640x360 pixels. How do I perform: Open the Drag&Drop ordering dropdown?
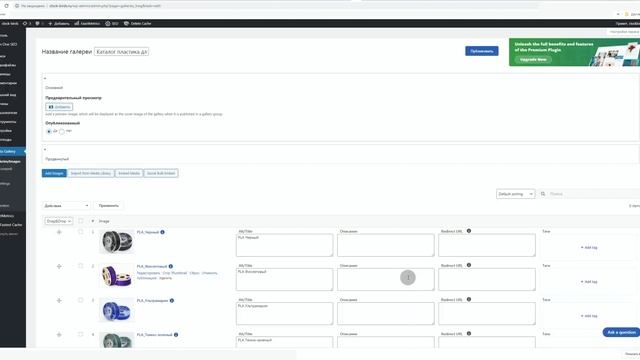tap(58, 221)
